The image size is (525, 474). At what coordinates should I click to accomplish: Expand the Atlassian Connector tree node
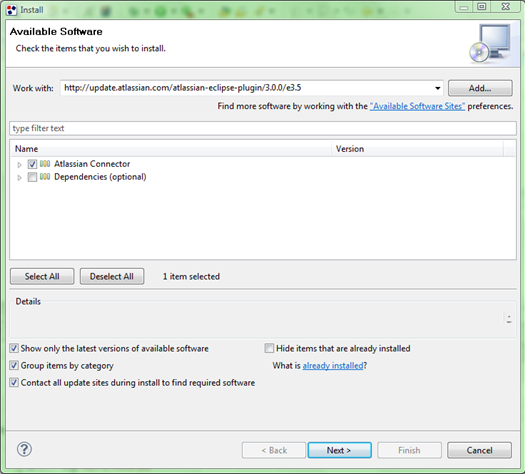tap(19, 164)
